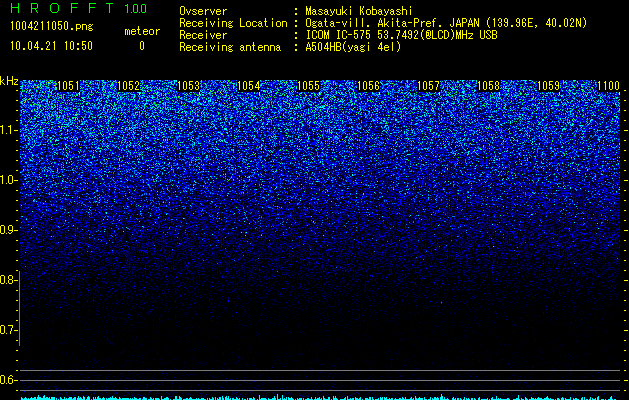This screenshot has height=400, width=629.
Task: Click the 1055 time marker
Action: click(308, 86)
